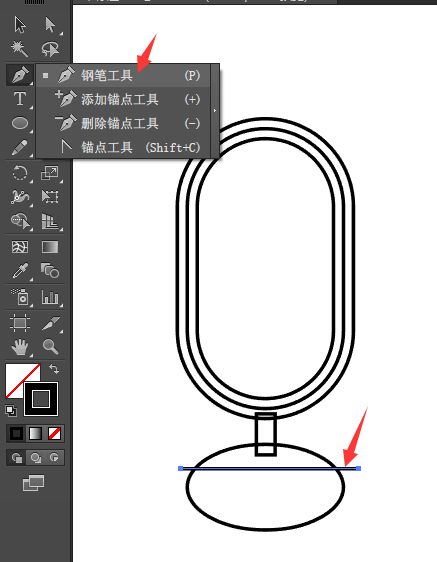Click the bottom edge of the base ellipse
This screenshot has width=437, height=562.
[266, 529]
